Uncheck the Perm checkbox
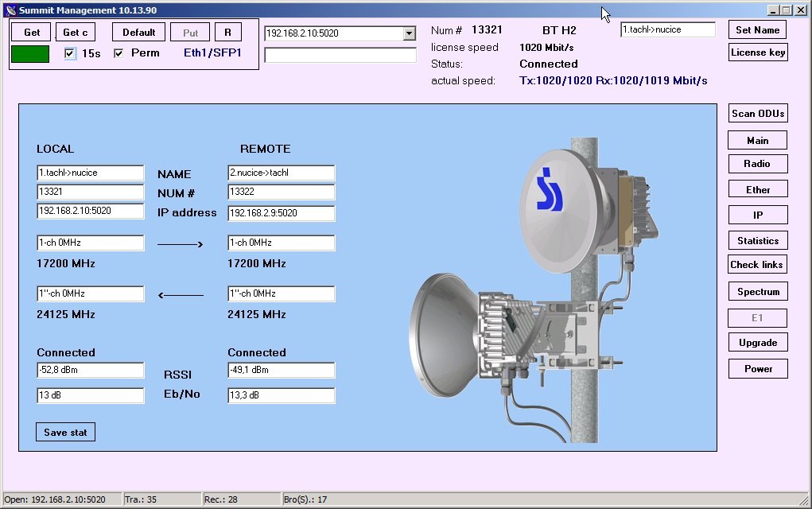 tap(118, 53)
